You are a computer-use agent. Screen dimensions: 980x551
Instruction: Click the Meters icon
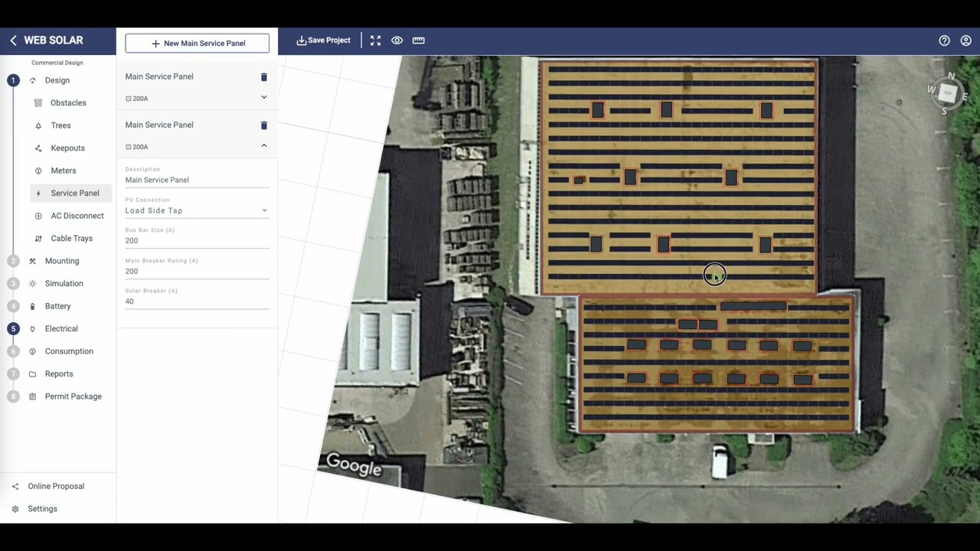coord(38,171)
